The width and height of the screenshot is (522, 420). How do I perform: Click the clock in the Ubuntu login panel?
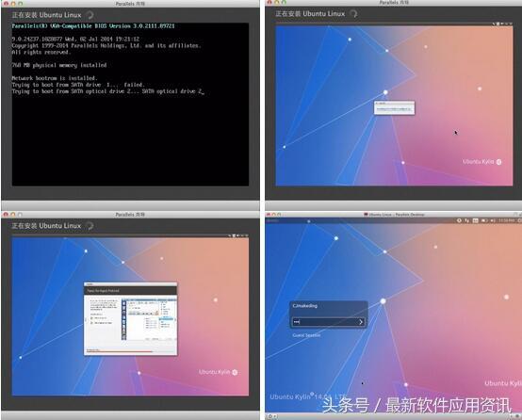coord(506,220)
